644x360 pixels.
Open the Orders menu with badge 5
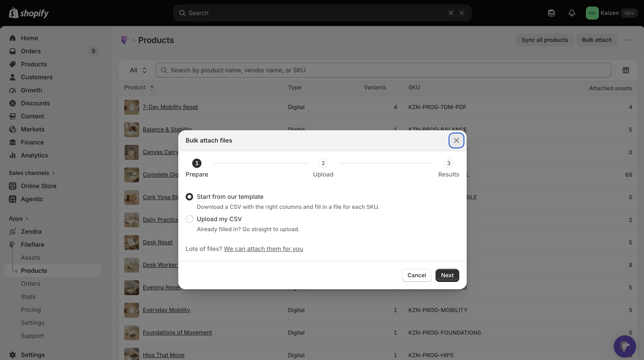[53, 51]
